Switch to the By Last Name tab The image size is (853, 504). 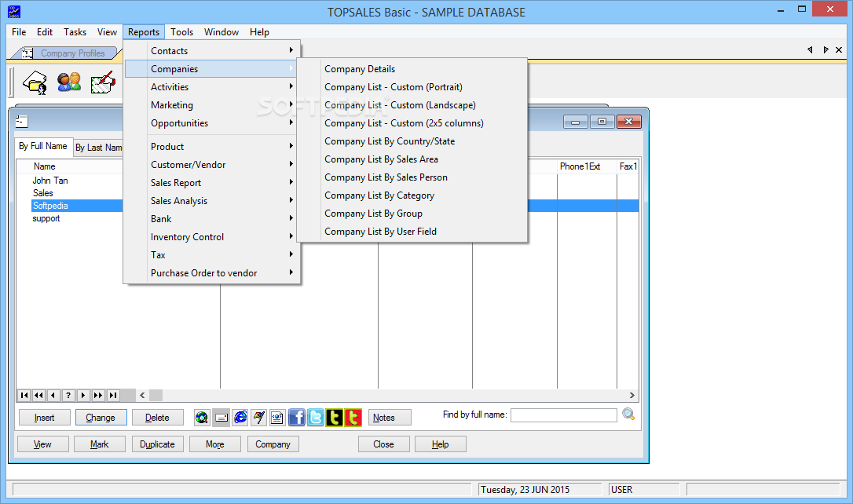coord(98,148)
